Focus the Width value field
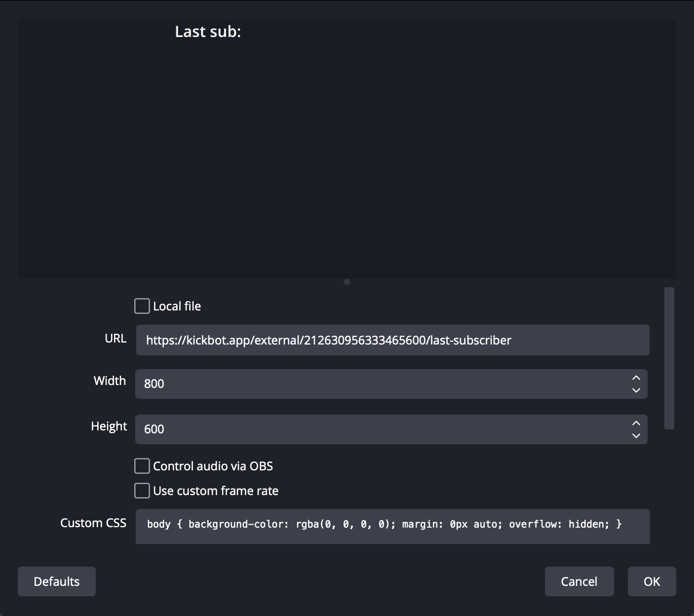 380,384
